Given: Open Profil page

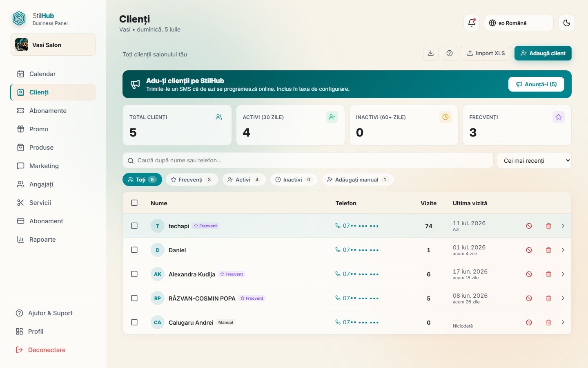Looking at the screenshot, I should coord(53,332).
